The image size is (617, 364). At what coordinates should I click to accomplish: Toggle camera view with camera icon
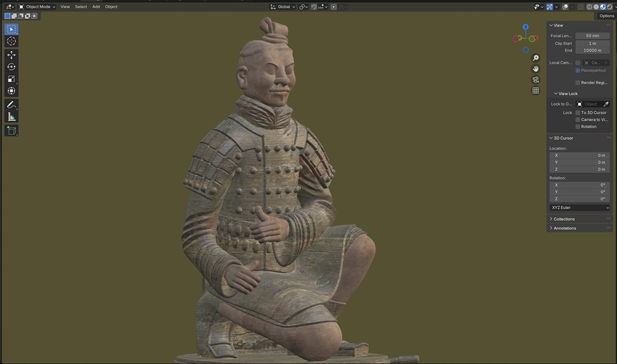[x=535, y=80]
